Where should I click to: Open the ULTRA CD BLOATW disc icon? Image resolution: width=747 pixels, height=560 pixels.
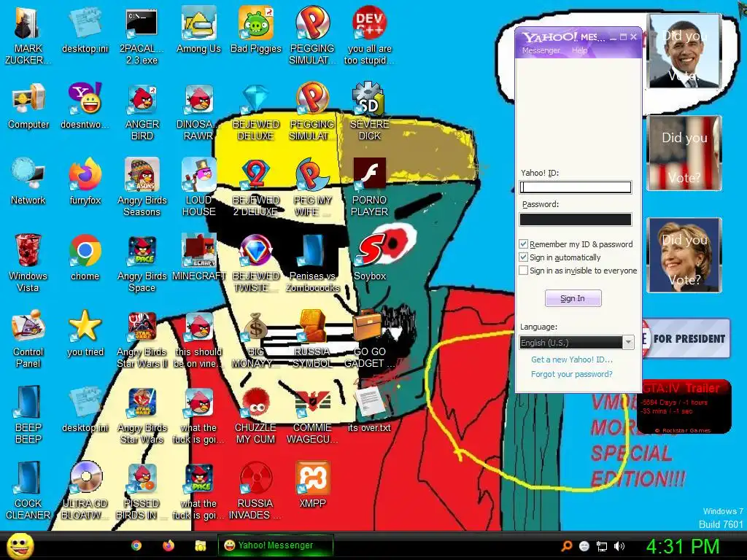click(x=85, y=490)
